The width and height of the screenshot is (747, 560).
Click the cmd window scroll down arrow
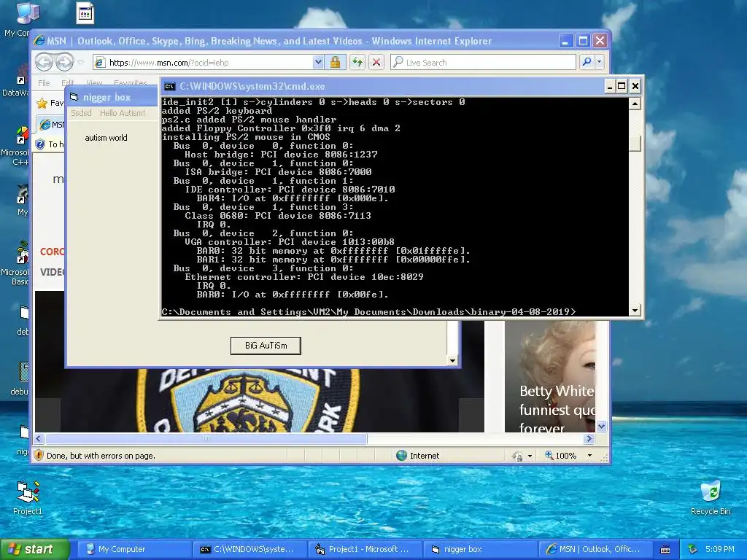point(635,311)
